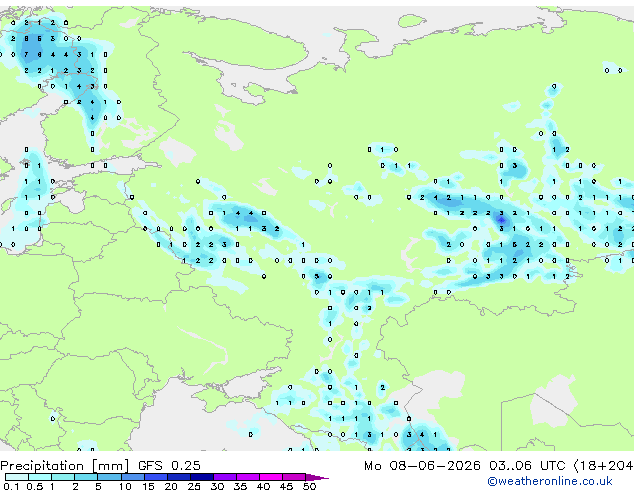Click the above-50 mm legend arrow tip
Image resolution: width=634 pixels, height=490 pixels.
(x=317, y=478)
